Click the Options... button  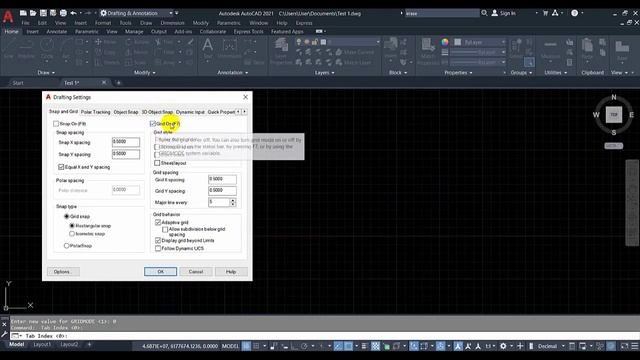coord(63,271)
